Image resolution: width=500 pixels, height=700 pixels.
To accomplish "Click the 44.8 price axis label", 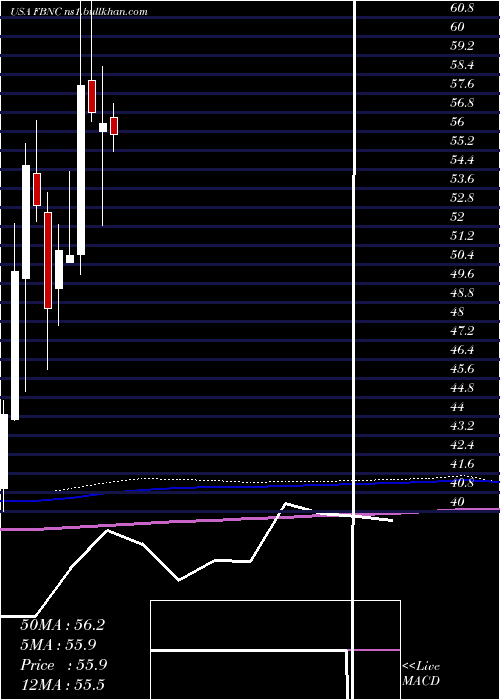I will coord(462,388).
